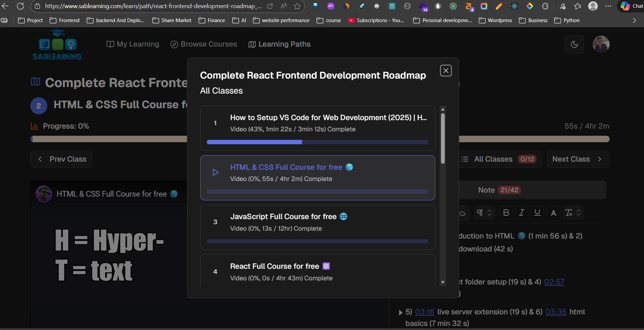Viewport: 644px width, 330px height.
Task: Open Learning Paths nav item
Action: click(x=279, y=44)
